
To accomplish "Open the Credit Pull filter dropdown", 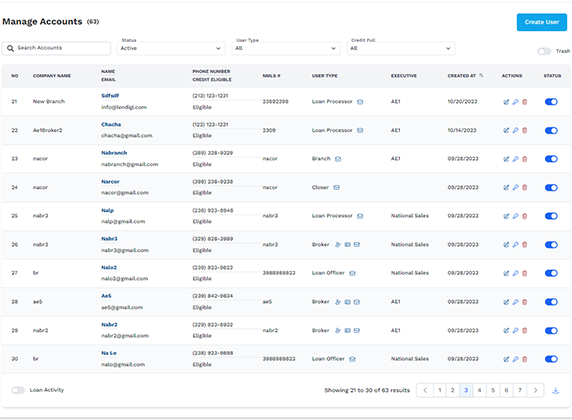I will (x=401, y=48).
